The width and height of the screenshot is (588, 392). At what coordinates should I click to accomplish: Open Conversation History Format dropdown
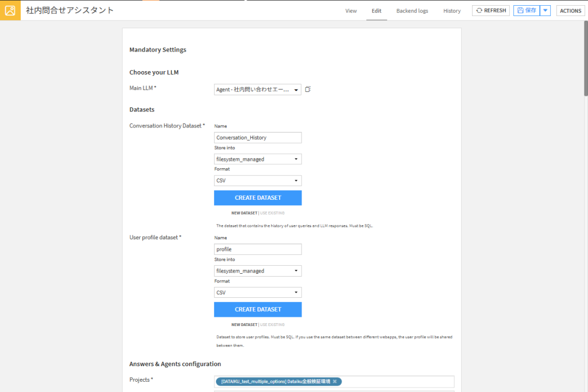(x=257, y=181)
